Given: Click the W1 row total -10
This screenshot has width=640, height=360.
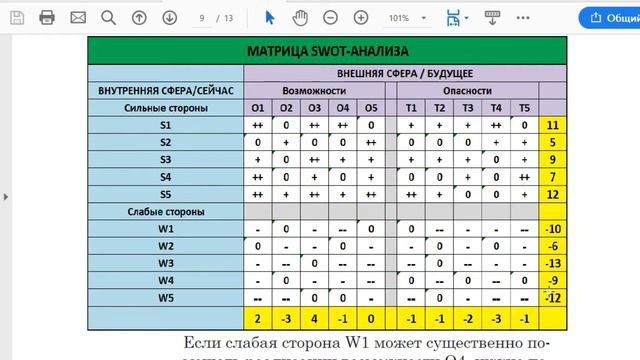Looking at the screenshot, I should tap(553, 229).
